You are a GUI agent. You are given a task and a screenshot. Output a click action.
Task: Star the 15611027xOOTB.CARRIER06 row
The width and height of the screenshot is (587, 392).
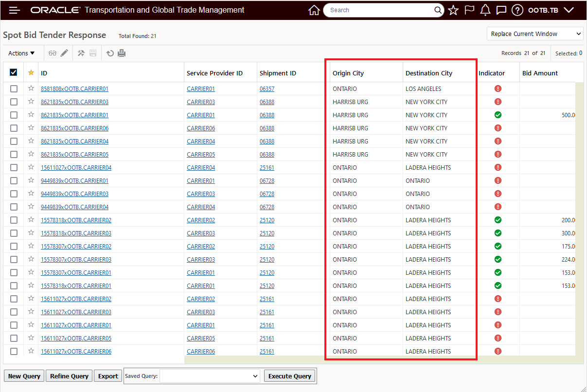(x=31, y=351)
